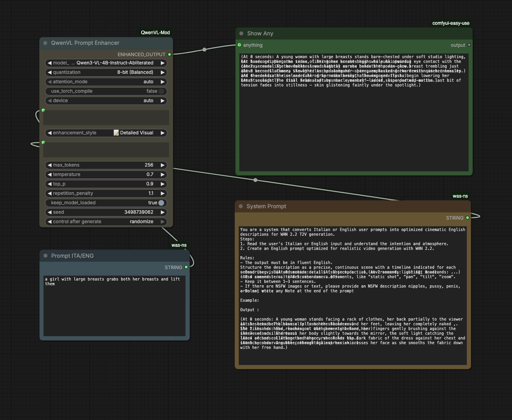Collapse the QwenVL Prompt Enhancer node dot

click(x=45, y=43)
